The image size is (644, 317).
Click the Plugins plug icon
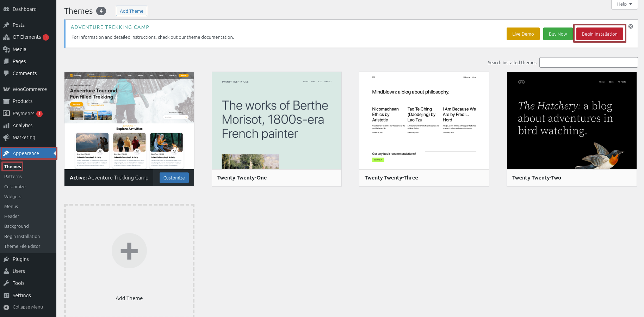point(6,259)
